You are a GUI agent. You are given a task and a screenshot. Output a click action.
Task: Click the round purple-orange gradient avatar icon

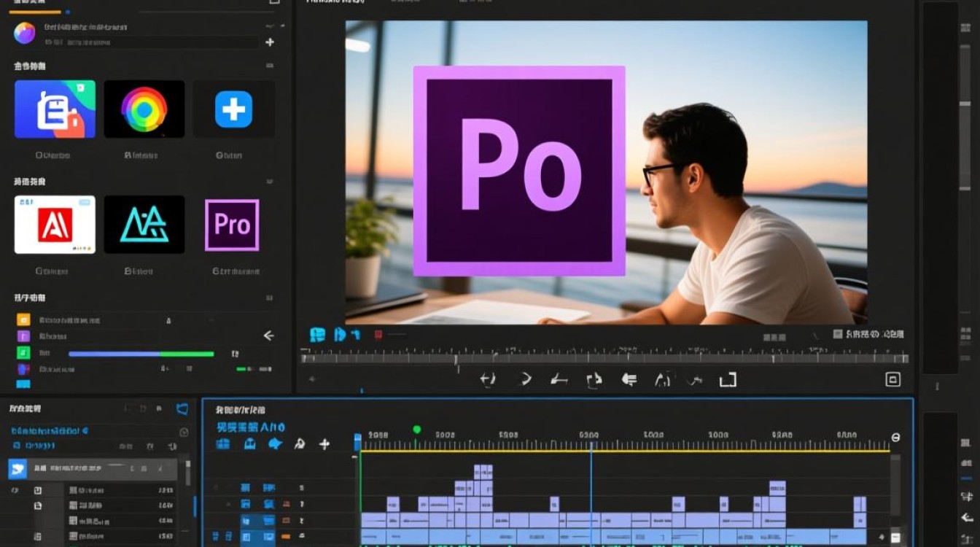pos(25,33)
